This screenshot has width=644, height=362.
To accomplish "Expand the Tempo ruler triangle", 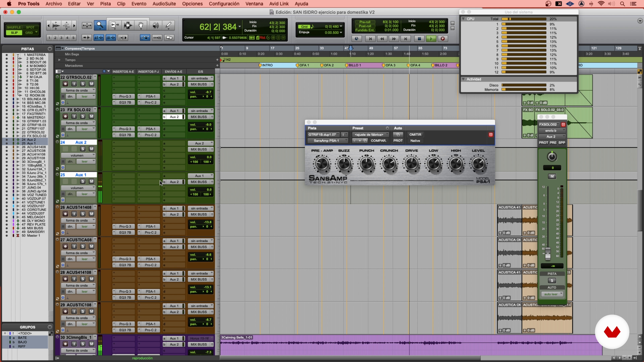I will pyautogui.click(x=59, y=60).
